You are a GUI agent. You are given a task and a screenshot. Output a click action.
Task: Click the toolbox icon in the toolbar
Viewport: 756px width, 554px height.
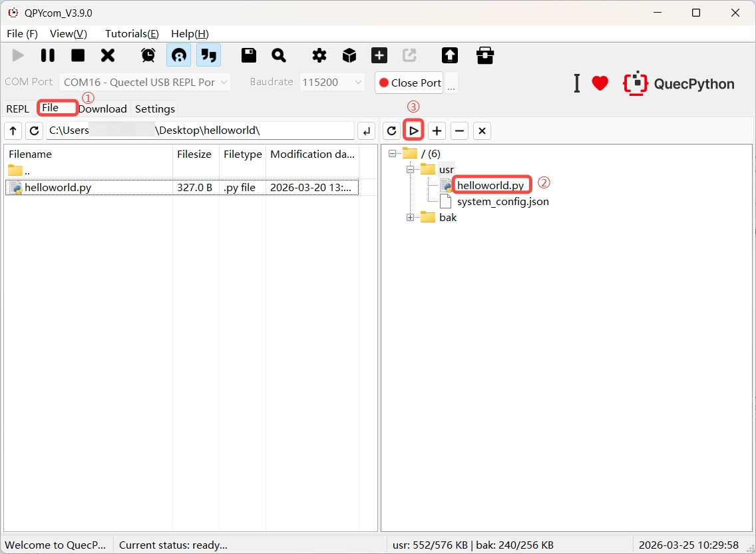485,55
